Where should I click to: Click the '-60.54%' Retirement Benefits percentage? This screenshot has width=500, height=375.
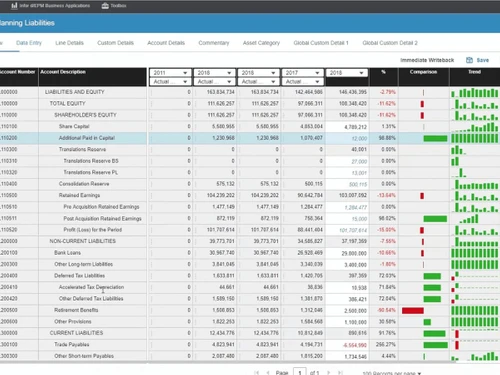386,310
